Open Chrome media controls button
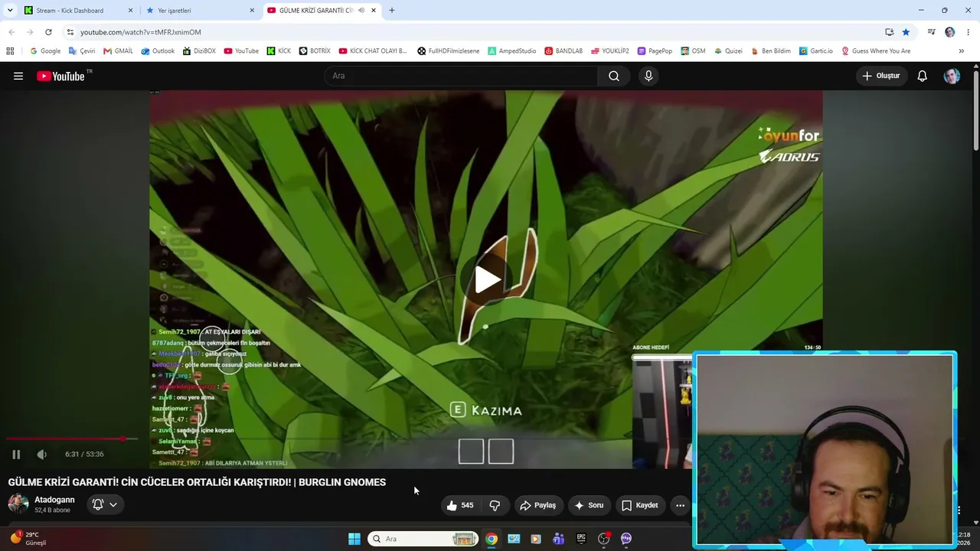This screenshot has width=980, height=551. [x=931, y=32]
